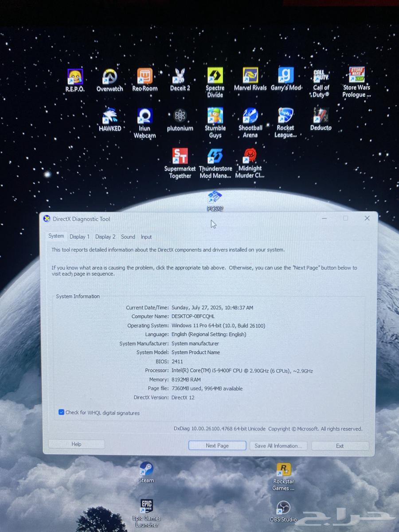The image size is (399, 532).
Task: Select the Rec Room desktop icon
Action: click(145, 80)
